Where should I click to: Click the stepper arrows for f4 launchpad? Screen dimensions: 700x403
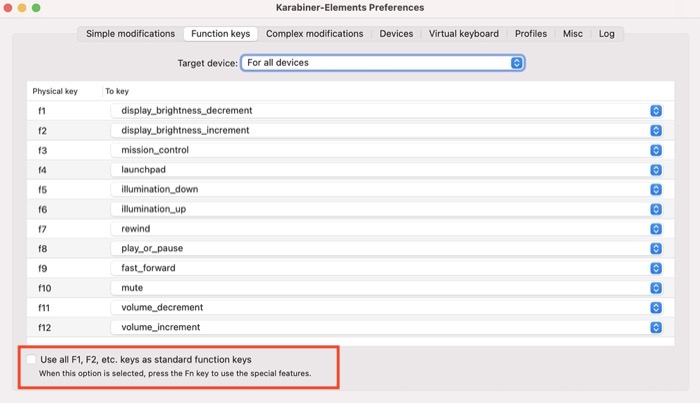656,170
